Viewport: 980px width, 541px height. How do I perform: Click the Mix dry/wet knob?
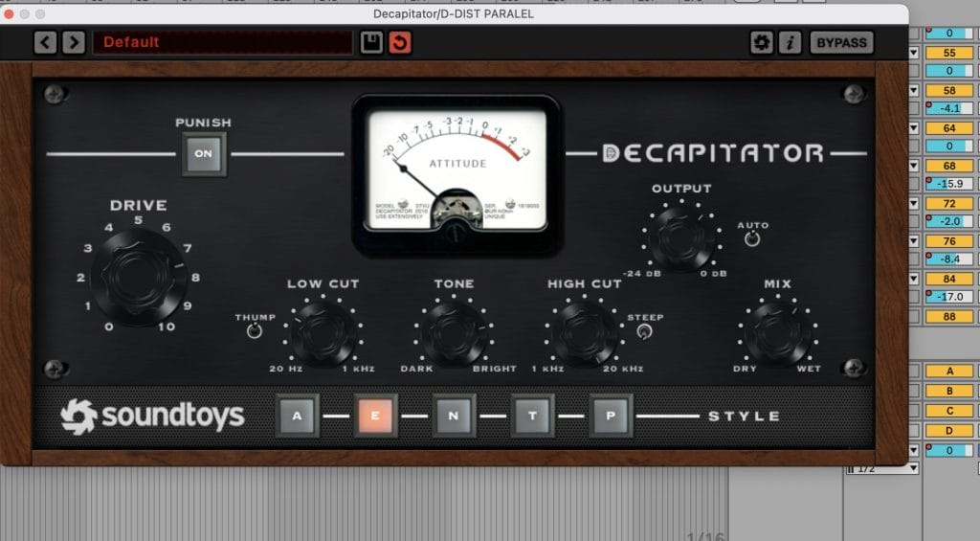778,331
